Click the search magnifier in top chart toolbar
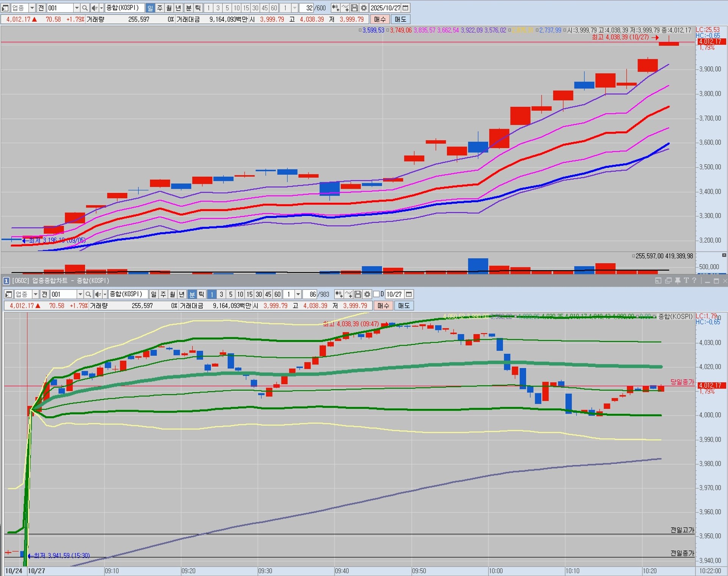 pyautogui.click(x=85, y=8)
